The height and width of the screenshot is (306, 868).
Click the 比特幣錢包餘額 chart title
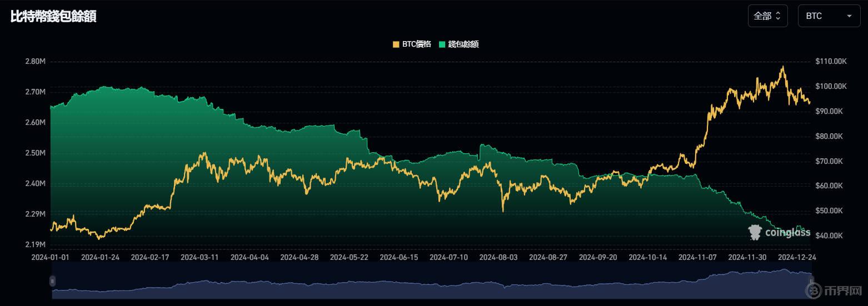tap(53, 16)
